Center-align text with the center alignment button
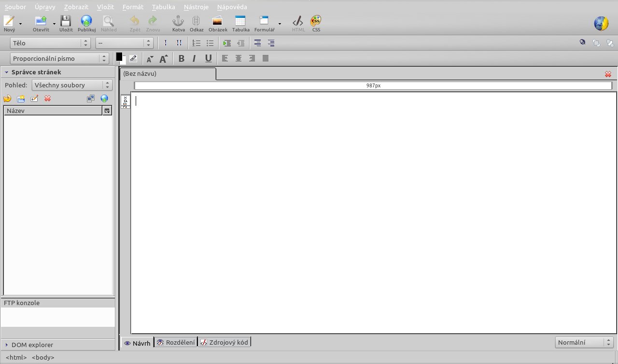The image size is (618, 364). pyautogui.click(x=239, y=58)
